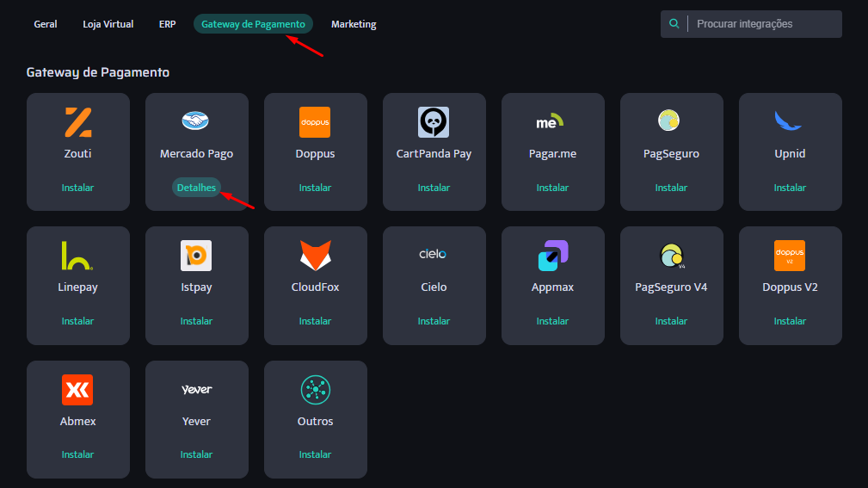Click the Outros network icon
Image resolution: width=868 pixels, height=488 pixels.
click(316, 390)
